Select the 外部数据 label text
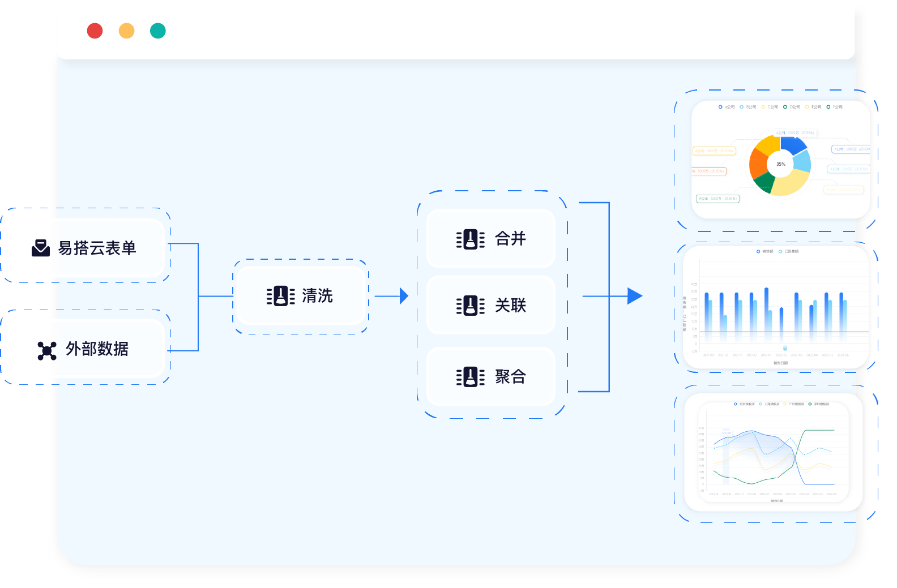The width and height of the screenshot is (897, 588). point(97,349)
